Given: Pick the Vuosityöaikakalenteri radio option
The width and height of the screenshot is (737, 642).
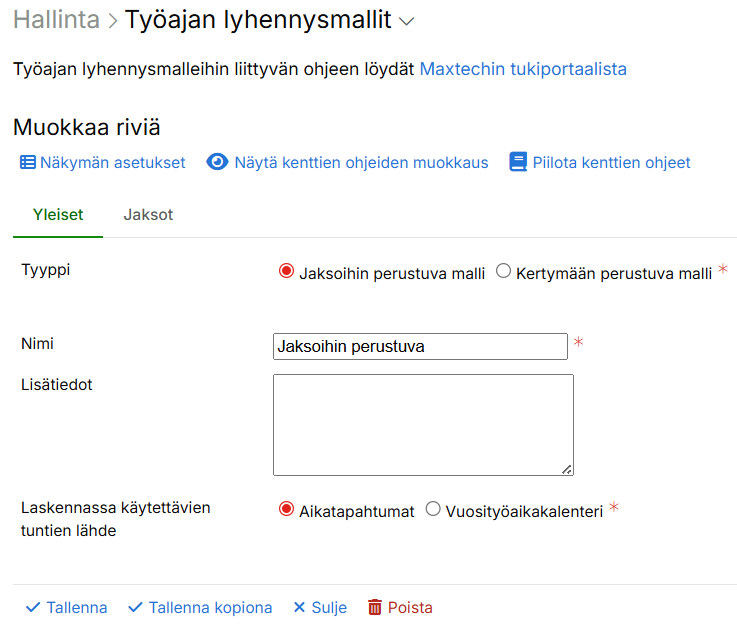Looking at the screenshot, I should 433,509.
